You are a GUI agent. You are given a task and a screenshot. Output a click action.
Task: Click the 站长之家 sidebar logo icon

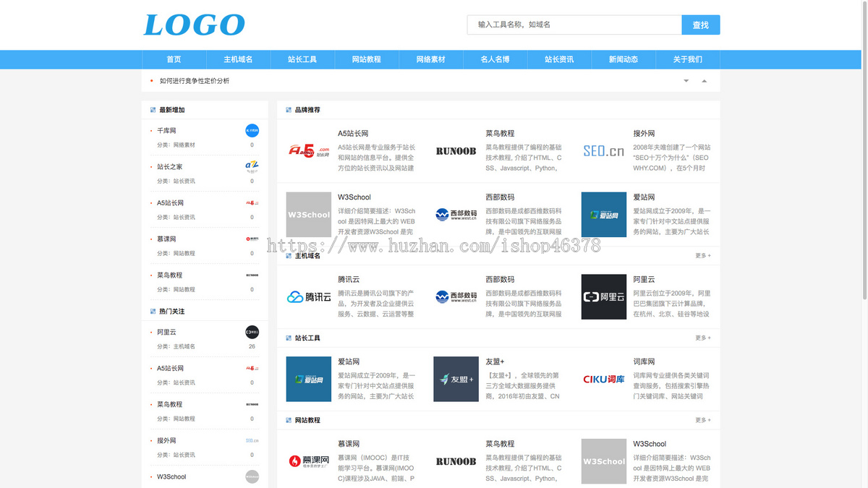[x=252, y=167]
